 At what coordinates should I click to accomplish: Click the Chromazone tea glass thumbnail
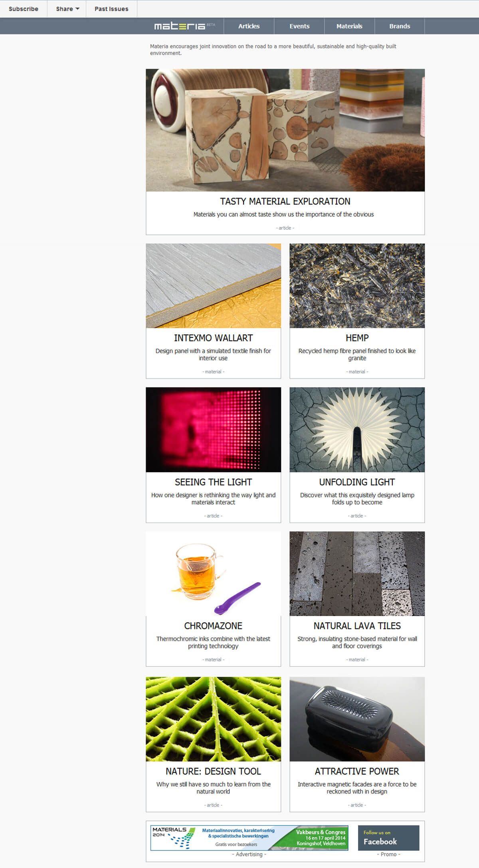[x=213, y=574]
